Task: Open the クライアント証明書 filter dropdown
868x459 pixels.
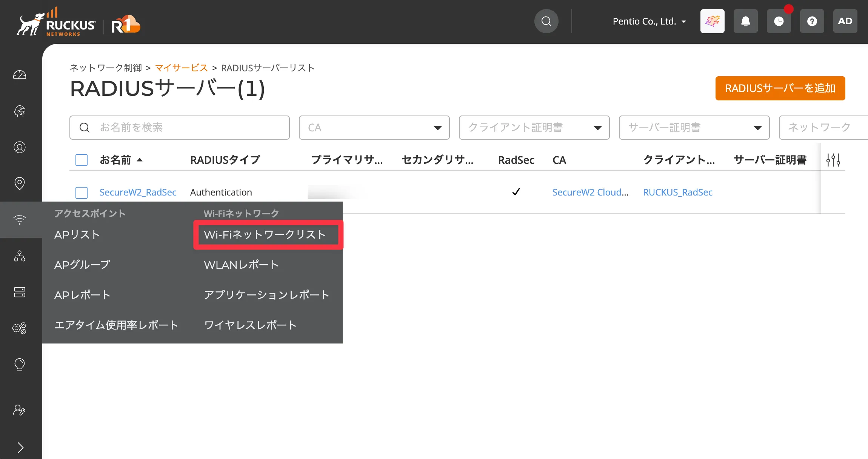Action: [x=534, y=128]
